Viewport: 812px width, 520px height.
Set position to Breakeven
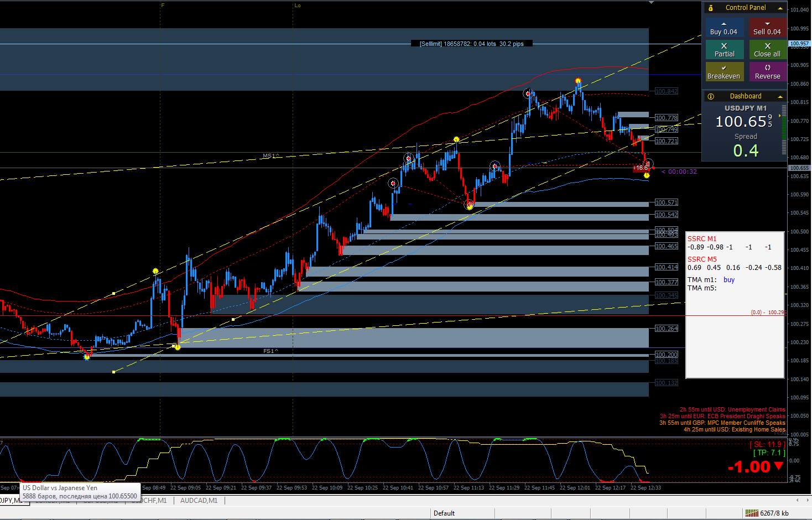(724, 72)
